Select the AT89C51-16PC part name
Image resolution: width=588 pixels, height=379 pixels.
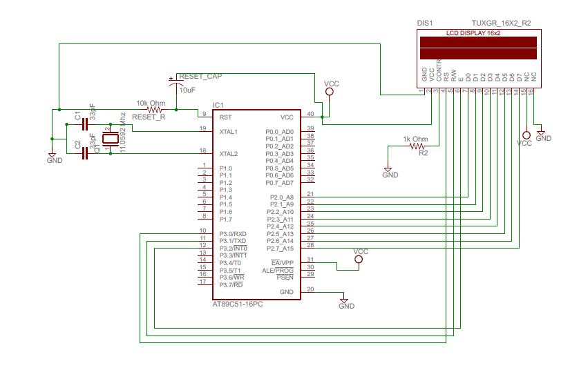(x=238, y=304)
